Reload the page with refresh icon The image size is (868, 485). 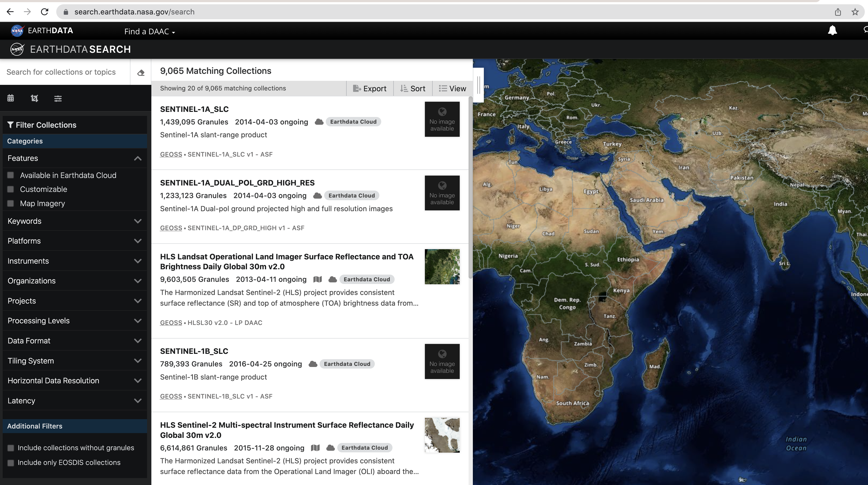point(44,12)
